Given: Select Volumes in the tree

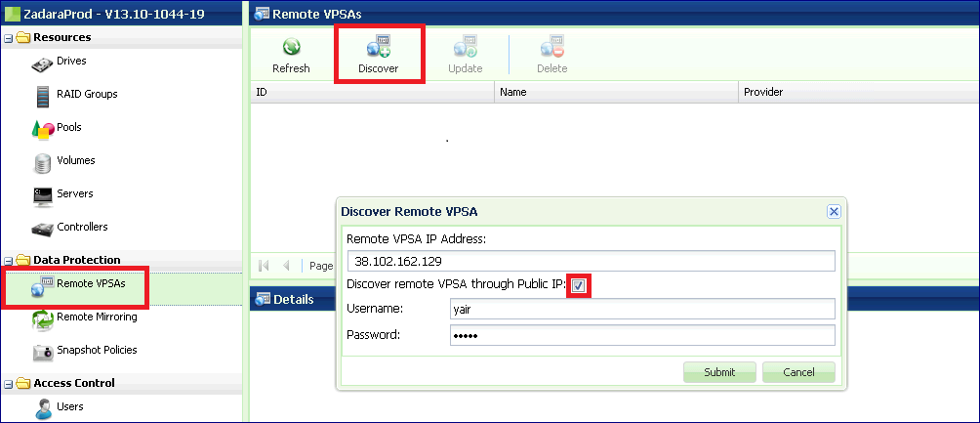Looking at the screenshot, I should [75, 160].
